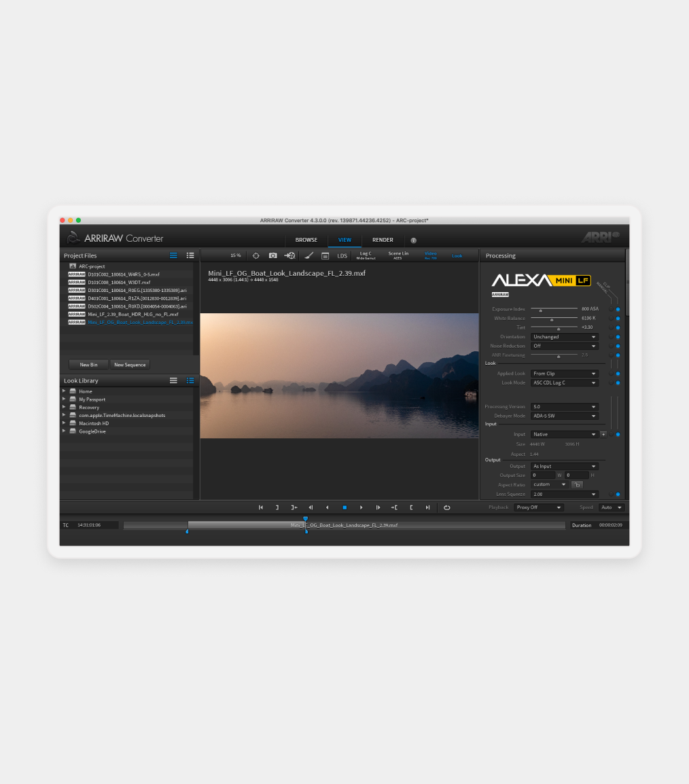The width and height of the screenshot is (689, 784).
Task: Toggle Orientation blue clip radio dot
Action: [618, 337]
